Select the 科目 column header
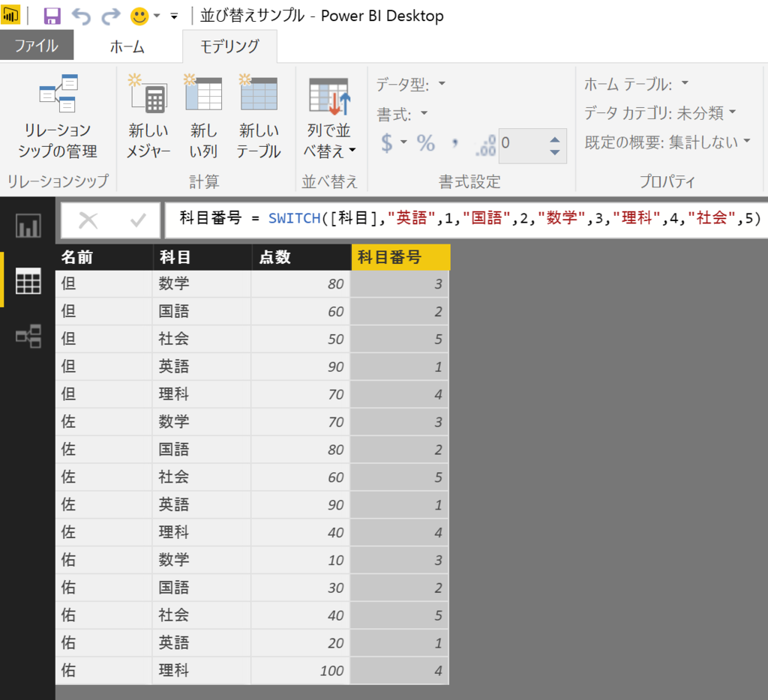Screen dimensions: 768x700 click(202, 257)
